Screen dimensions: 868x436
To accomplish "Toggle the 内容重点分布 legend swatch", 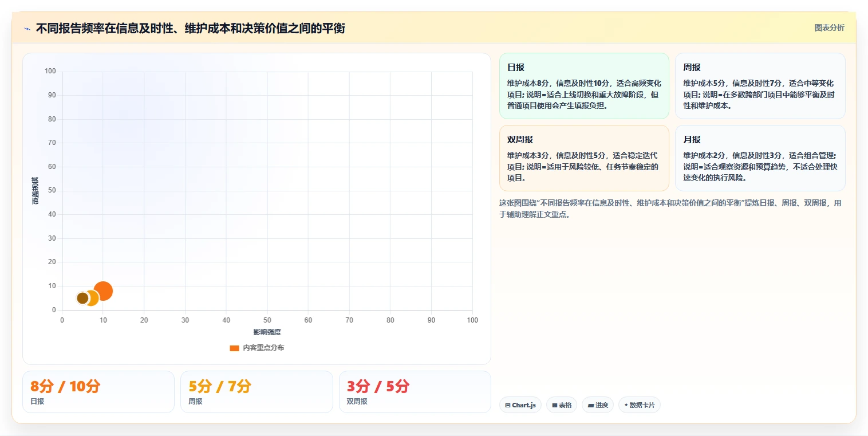I will [234, 348].
